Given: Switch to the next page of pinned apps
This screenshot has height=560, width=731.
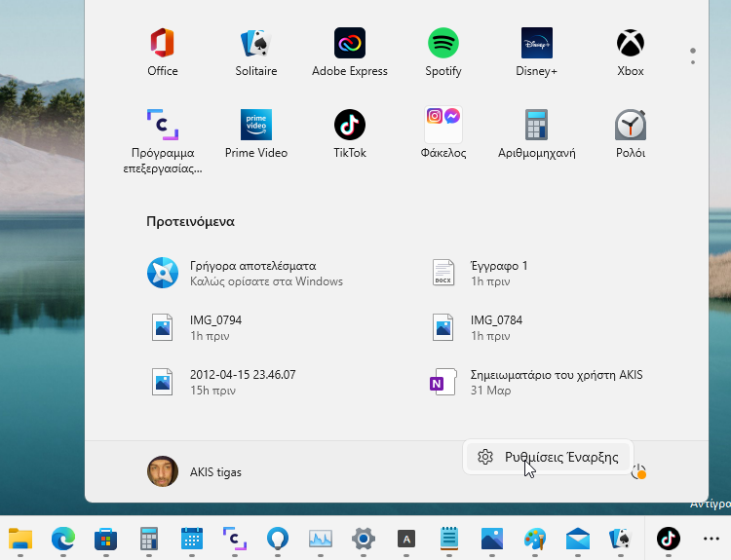Looking at the screenshot, I should (693, 62).
